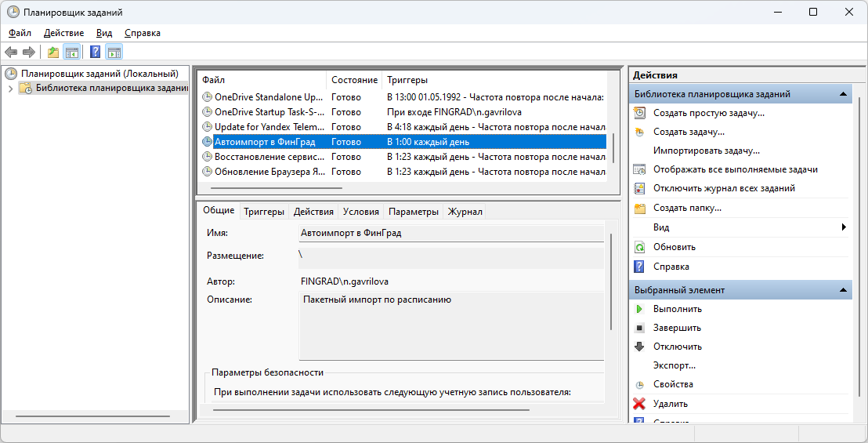Click the folder-up toolbar icon

(x=52, y=53)
